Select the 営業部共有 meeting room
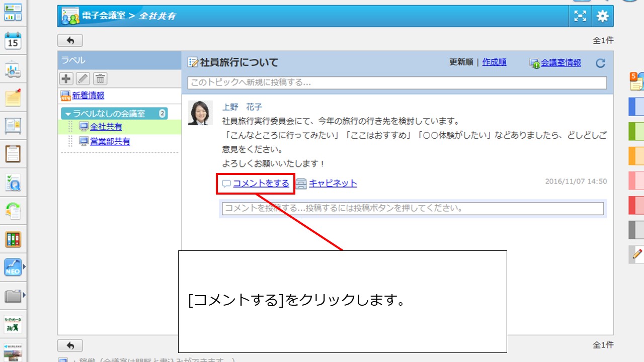The image size is (644, 362). coord(110,142)
